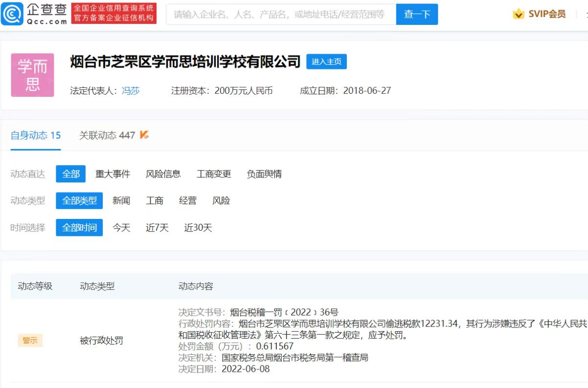Click the red 全国企业信用查询系统 banner
The width and height of the screenshot is (588, 388).
point(114,13)
